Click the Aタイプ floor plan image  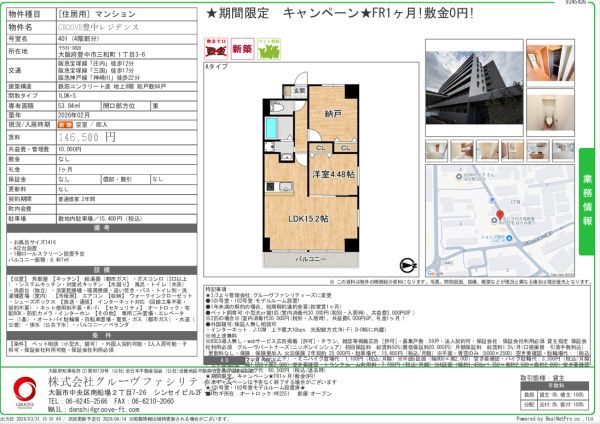click(x=311, y=170)
